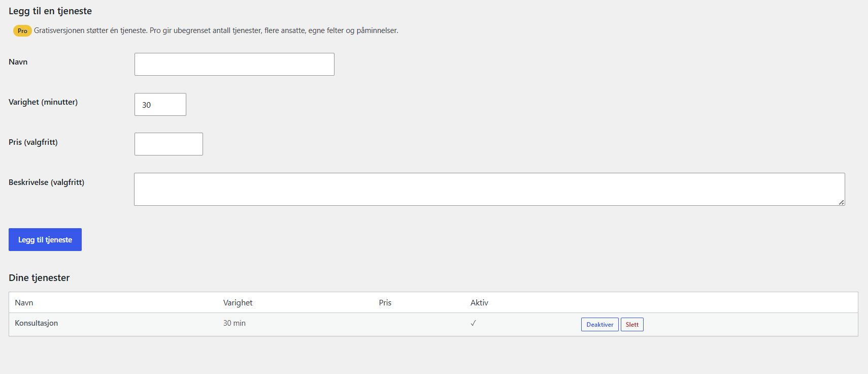Click the Beskrivelse (valgfritt) text area
Image resolution: width=868 pixels, height=374 pixels.
click(x=489, y=189)
